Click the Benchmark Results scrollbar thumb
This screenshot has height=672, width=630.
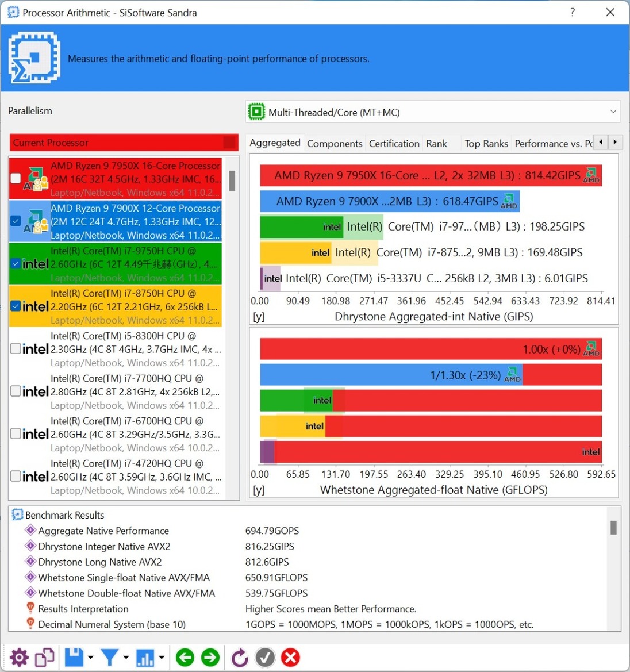pyautogui.click(x=613, y=528)
